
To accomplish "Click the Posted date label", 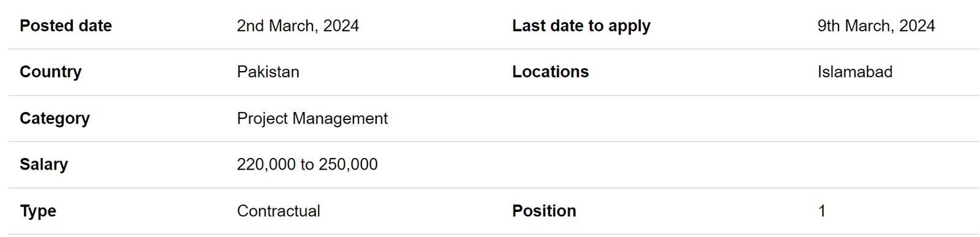I will pyautogui.click(x=66, y=26).
